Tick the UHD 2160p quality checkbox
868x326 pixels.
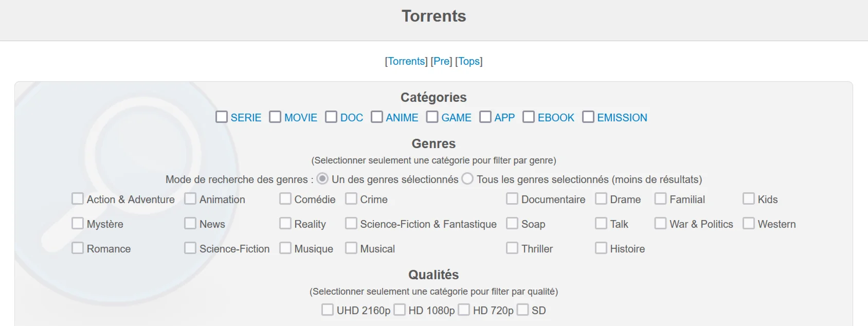click(x=328, y=310)
